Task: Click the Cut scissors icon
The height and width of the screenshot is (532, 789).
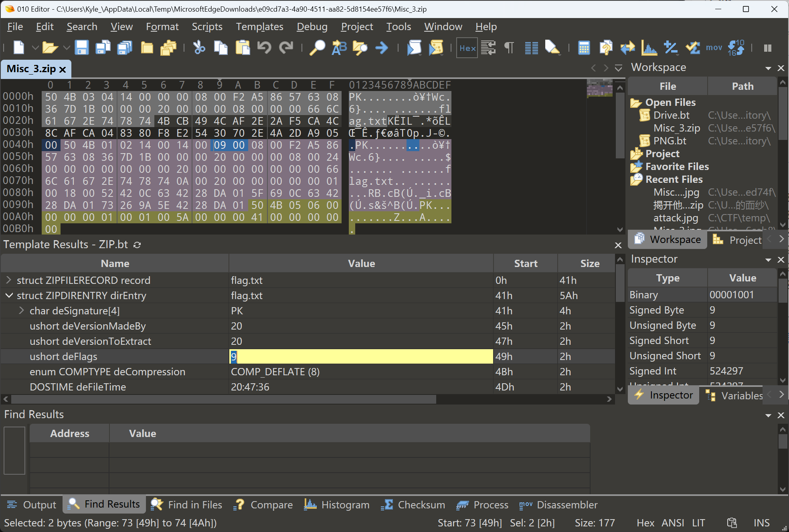Action: coord(199,48)
